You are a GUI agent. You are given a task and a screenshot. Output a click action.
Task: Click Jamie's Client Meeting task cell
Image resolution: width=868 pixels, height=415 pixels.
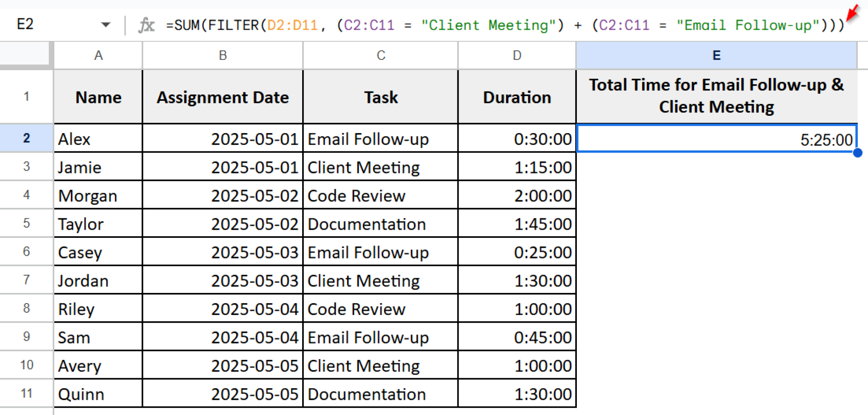(380, 167)
